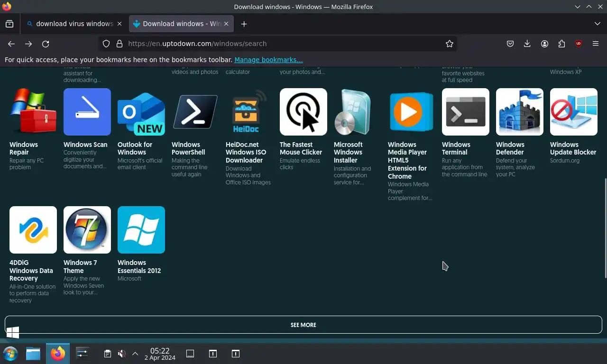Open the 4DDiG Windows Data Recovery icon
The width and height of the screenshot is (607, 364).
click(33, 230)
